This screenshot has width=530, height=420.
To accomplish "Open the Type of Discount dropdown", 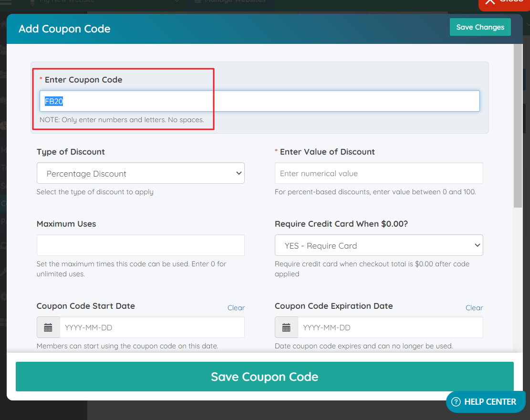I will click(140, 173).
